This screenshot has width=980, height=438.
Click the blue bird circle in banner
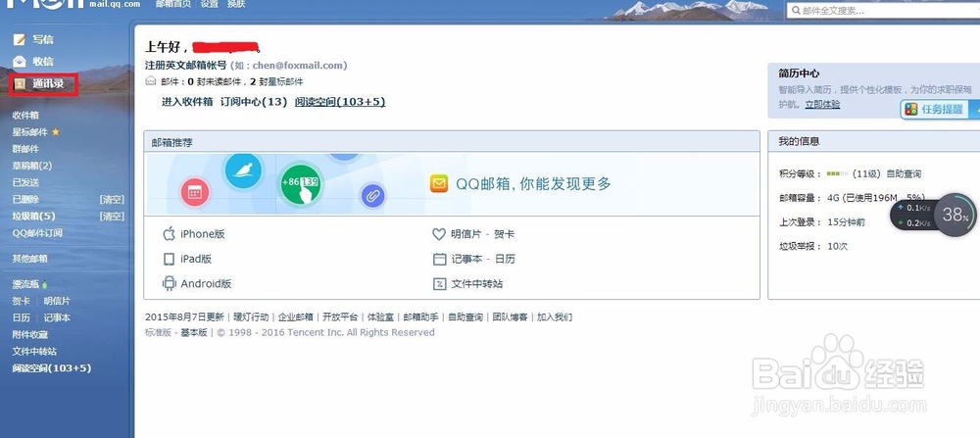point(242,170)
